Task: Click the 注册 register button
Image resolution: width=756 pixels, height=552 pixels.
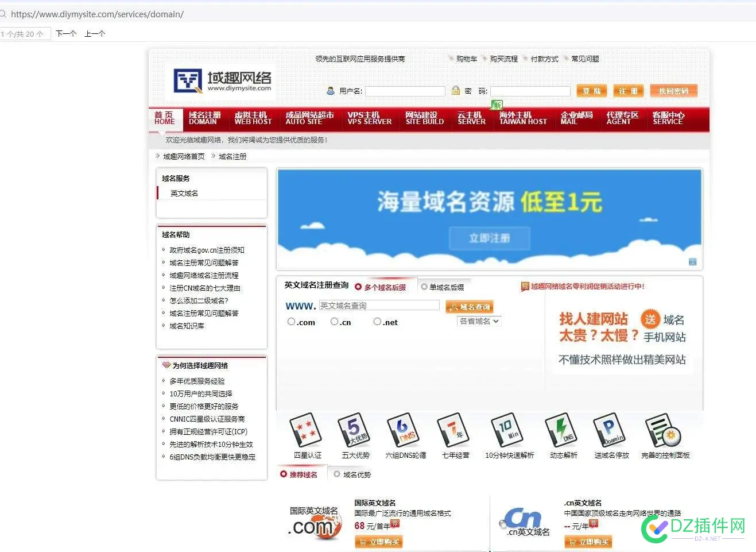Action: [x=628, y=91]
